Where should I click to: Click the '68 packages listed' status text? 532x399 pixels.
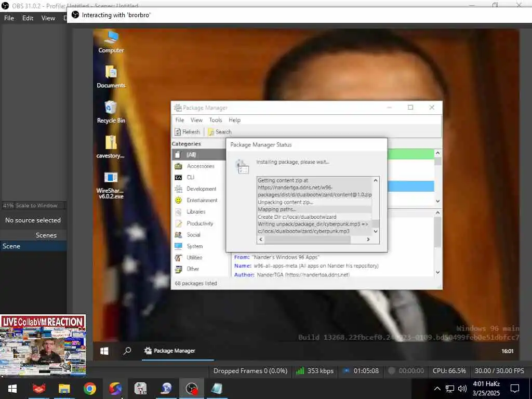(x=196, y=283)
